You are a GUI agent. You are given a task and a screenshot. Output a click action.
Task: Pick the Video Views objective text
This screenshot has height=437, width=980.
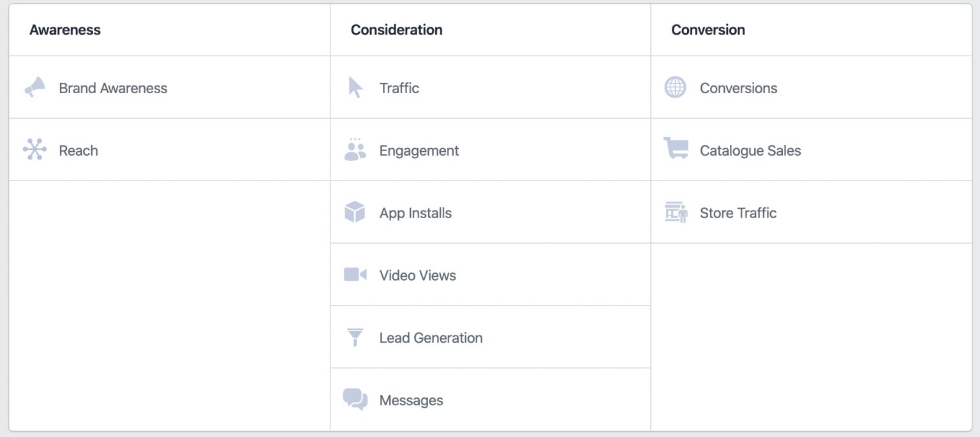(x=418, y=276)
